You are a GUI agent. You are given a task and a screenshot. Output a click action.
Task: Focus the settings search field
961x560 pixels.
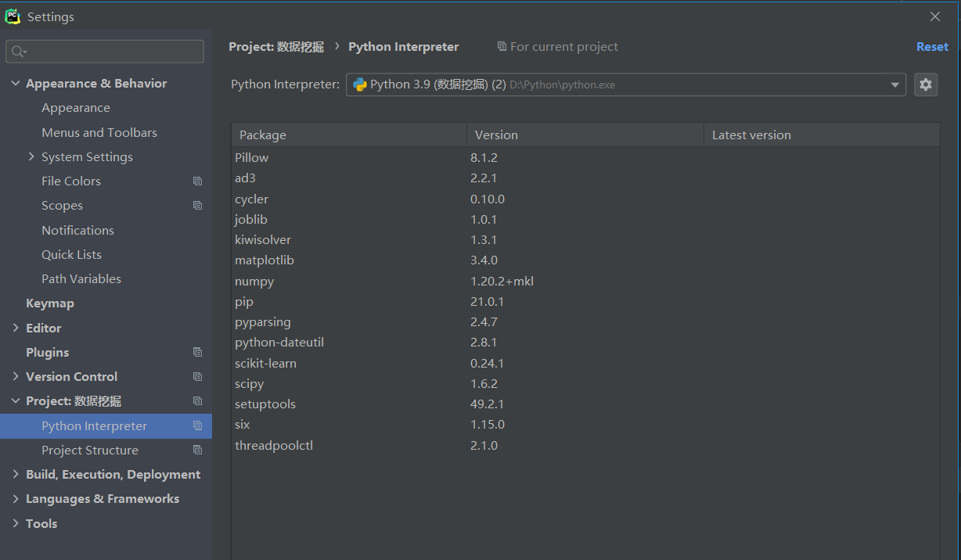click(x=105, y=52)
